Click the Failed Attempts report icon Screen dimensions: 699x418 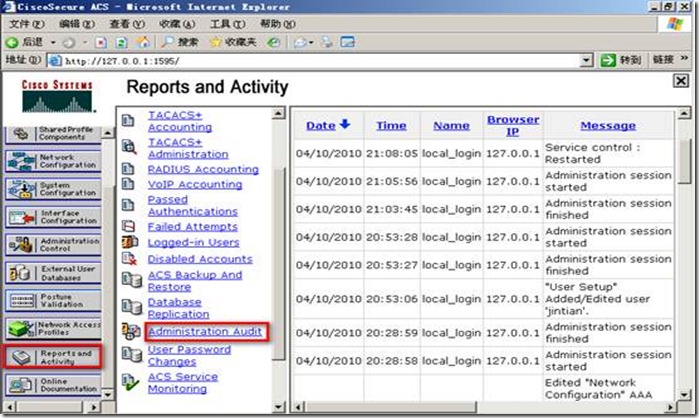click(x=128, y=226)
